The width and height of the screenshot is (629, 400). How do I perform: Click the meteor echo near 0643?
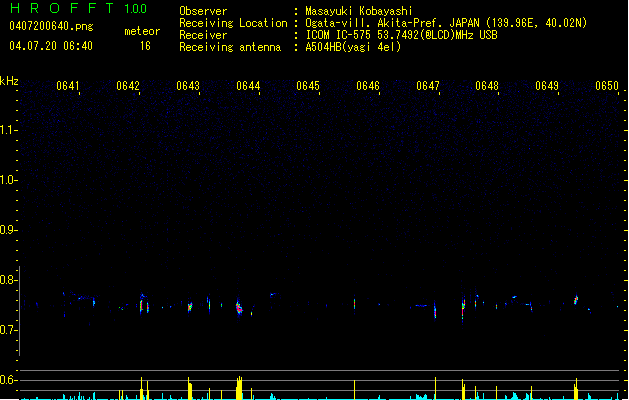pyautogui.click(x=190, y=307)
